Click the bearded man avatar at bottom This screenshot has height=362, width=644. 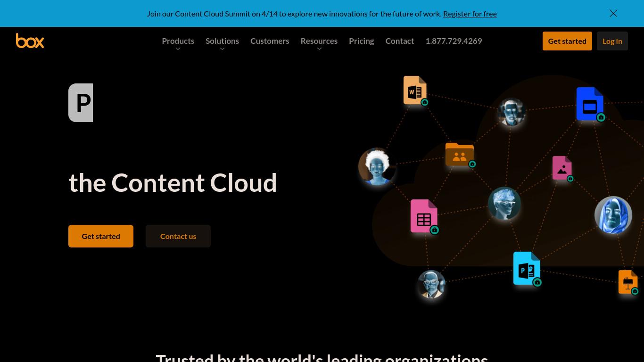[x=431, y=284]
